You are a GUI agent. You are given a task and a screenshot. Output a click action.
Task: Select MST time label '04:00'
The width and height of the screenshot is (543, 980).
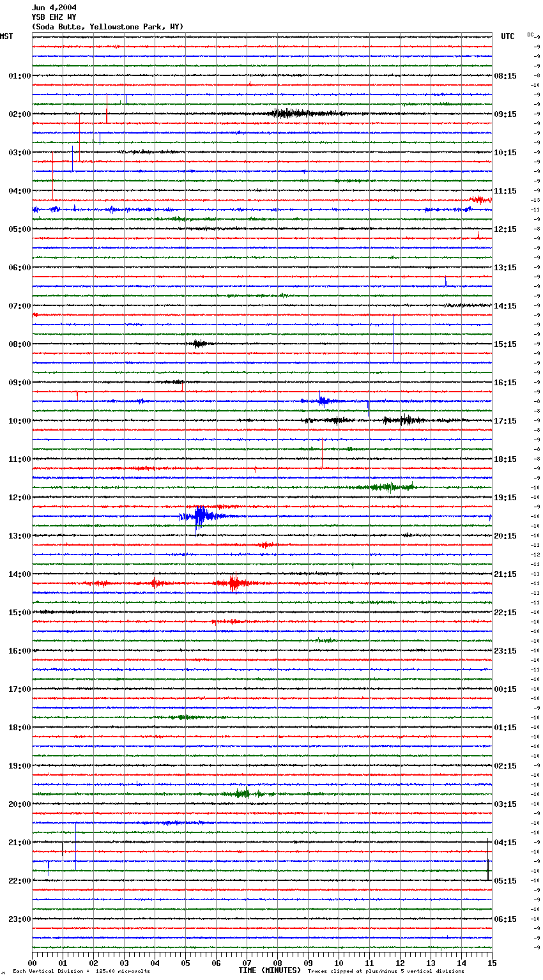click(x=20, y=191)
